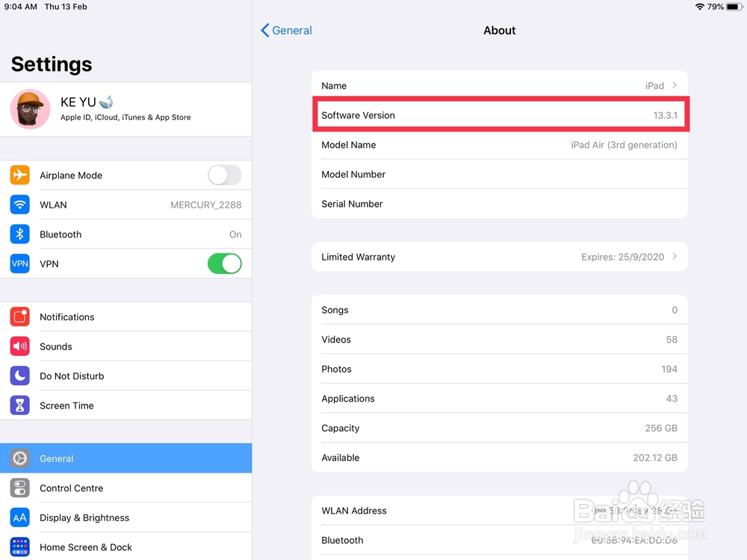Open WLAN settings
This screenshot has height=560, width=747.
click(x=125, y=205)
